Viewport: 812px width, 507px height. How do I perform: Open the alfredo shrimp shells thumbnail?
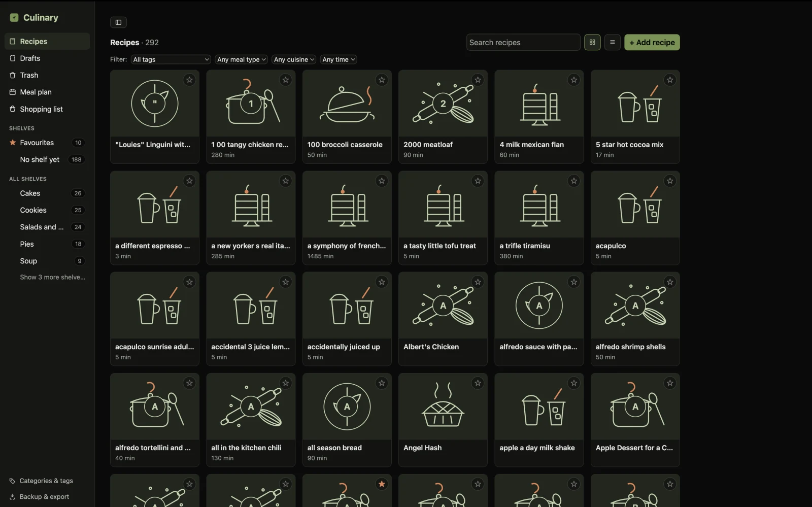[635, 306]
